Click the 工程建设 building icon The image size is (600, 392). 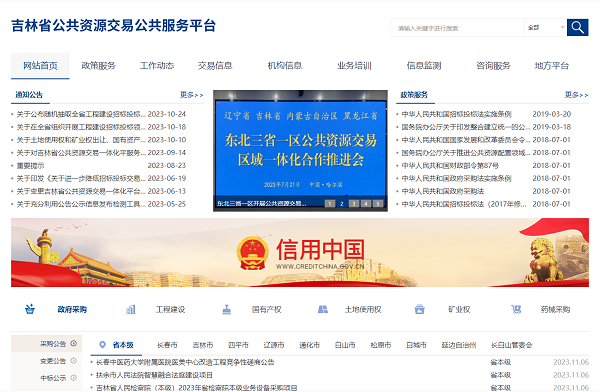click(130, 309)
